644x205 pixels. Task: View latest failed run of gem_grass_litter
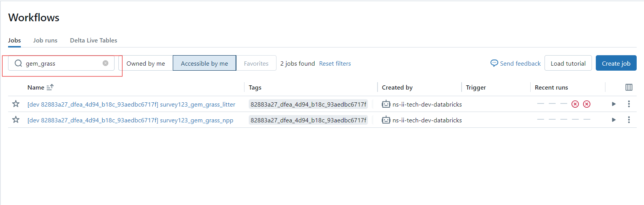(587, 104)
